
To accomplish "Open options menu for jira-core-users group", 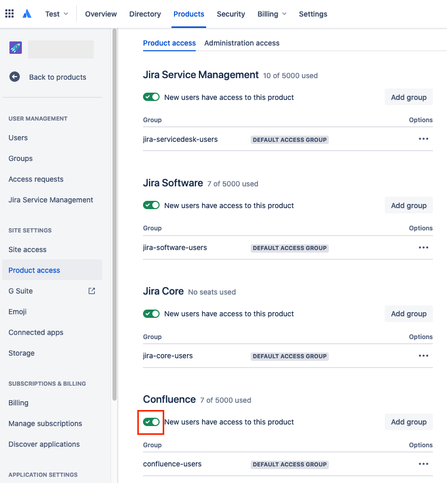I will coord(423,356).
